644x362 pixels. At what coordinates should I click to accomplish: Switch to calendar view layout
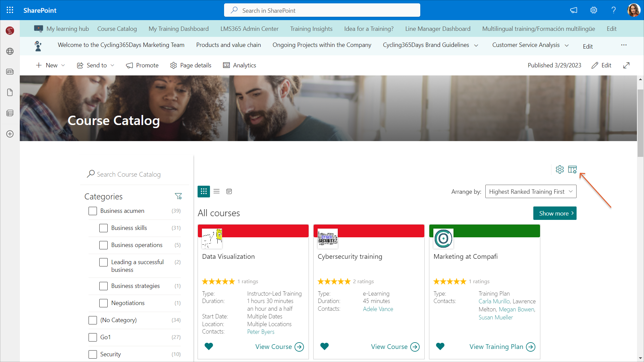229,191
